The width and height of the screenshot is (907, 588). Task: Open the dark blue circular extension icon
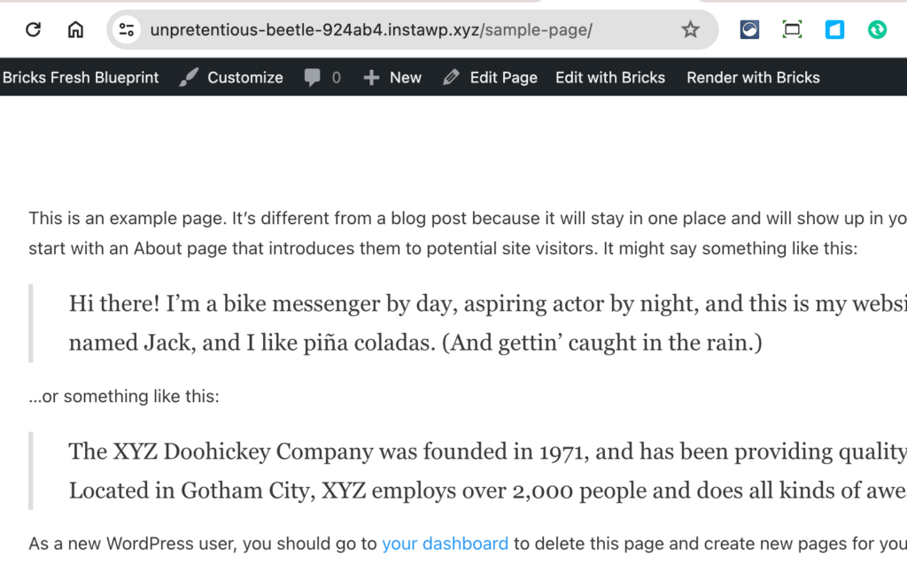point(749,29)
